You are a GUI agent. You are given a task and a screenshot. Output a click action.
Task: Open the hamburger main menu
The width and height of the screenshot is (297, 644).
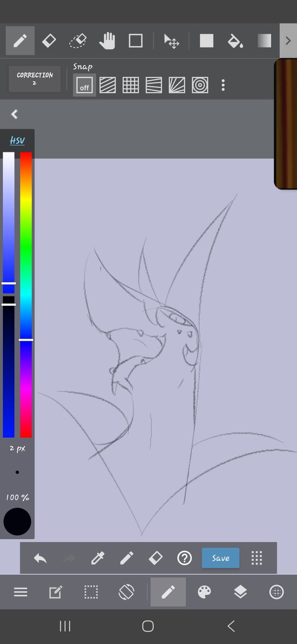(20, 592)
